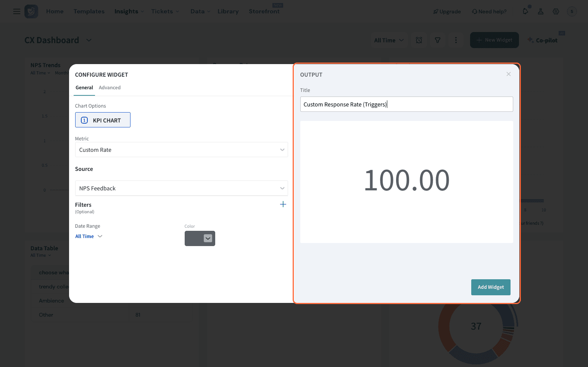Click the Upgrade link
This screenshot has height=367, width=588.
pos(447,11)
